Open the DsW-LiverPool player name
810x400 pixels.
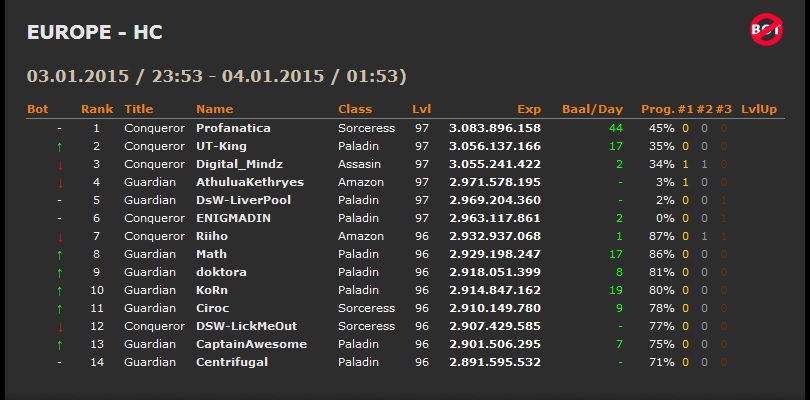tap(243, 200)
